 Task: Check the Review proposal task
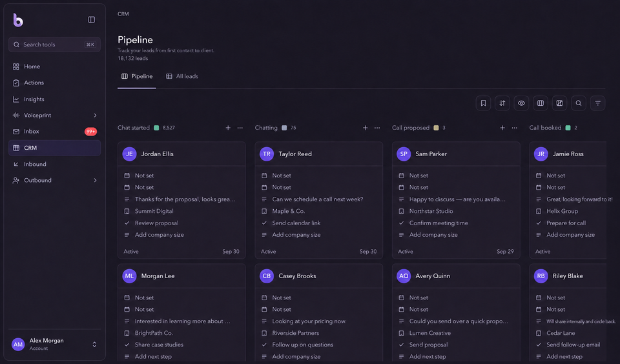127,223
